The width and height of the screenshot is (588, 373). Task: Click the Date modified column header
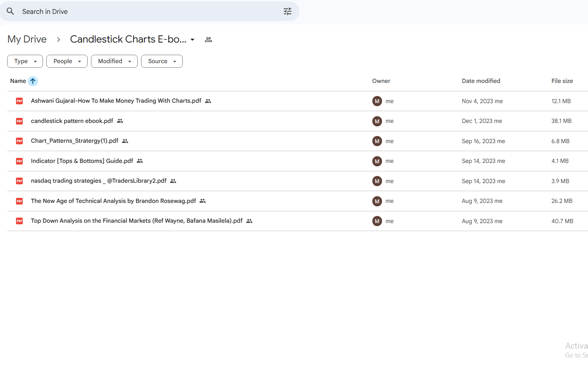tap(481, 81)
